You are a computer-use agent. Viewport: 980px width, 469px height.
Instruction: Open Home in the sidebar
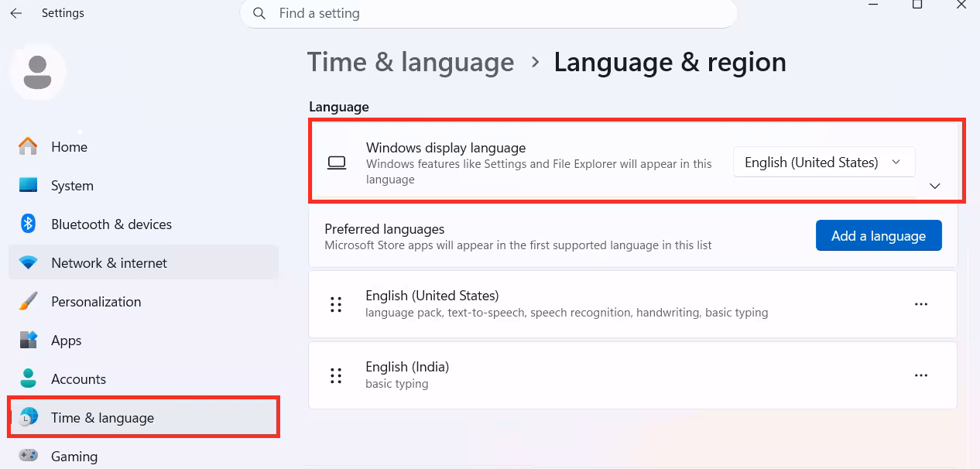[143, 146]
